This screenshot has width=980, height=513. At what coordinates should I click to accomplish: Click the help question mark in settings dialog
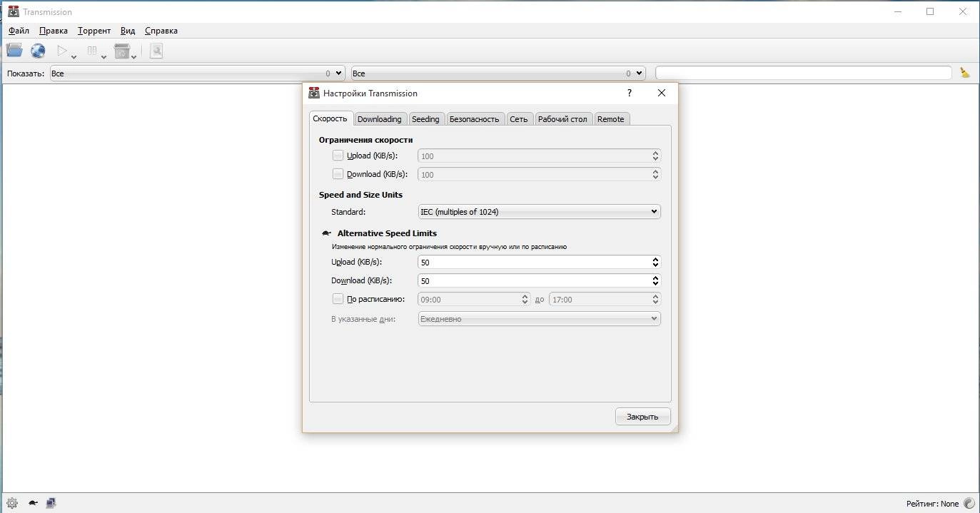(x=629, y=93)
